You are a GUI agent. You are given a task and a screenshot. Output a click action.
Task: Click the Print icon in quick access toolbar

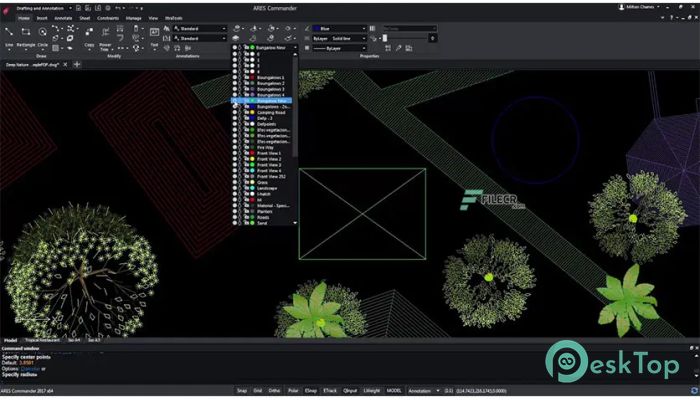click(108, 8)
